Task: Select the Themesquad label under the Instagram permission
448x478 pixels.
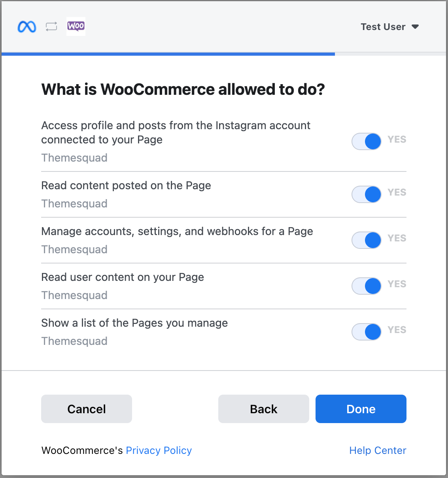Action: 74,158
